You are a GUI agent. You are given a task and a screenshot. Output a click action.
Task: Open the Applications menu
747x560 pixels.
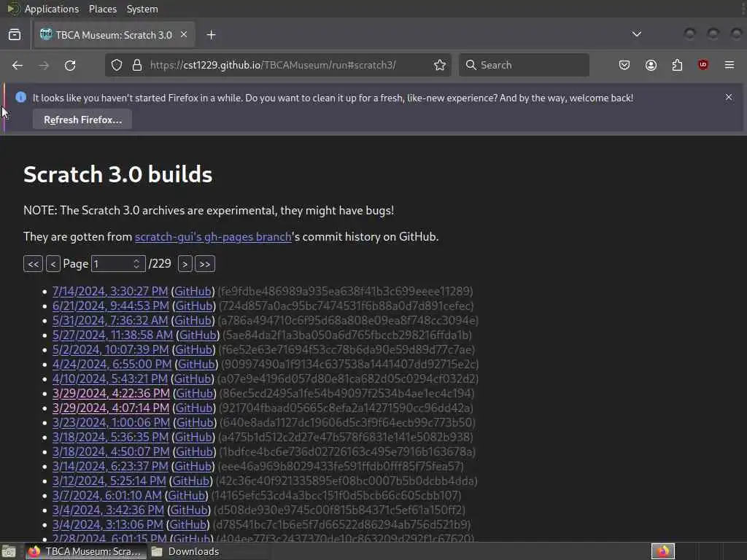[x=52, y=9]
